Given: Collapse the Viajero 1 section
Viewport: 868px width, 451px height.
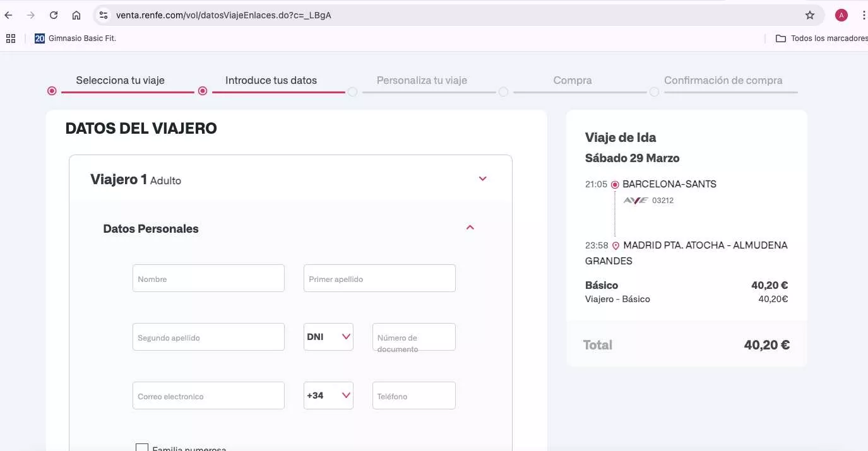Looking at the screenshot, I should [482, 179].
